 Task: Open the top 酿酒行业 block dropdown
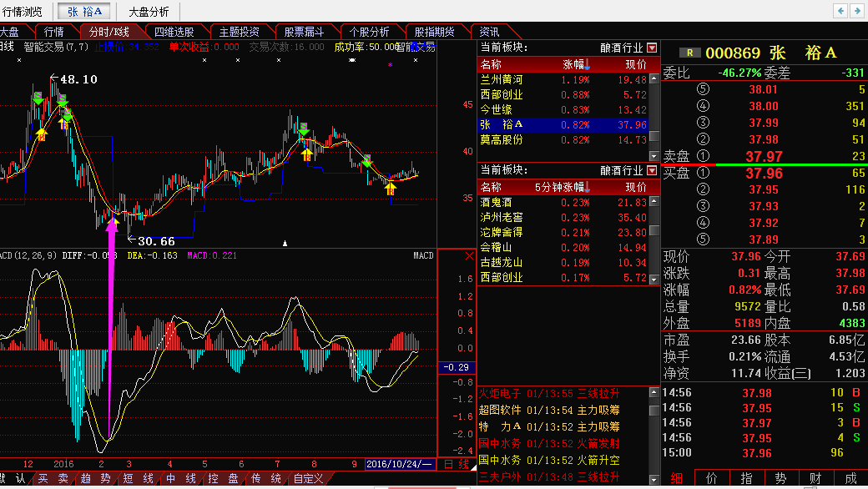click(x=652, y=48)
